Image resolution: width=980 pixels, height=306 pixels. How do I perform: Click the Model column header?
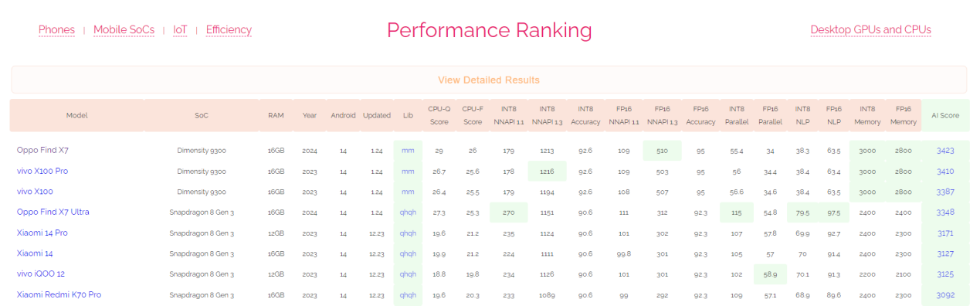[77, 115]
